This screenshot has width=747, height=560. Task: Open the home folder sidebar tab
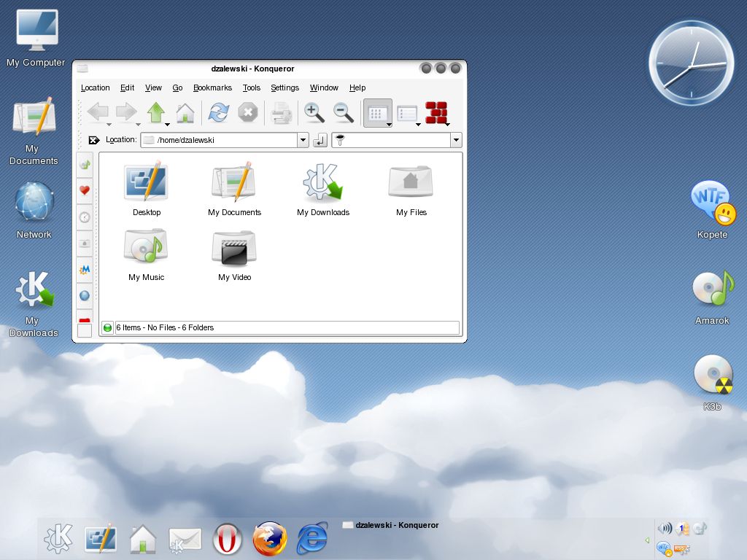click(x=85, y=244)
